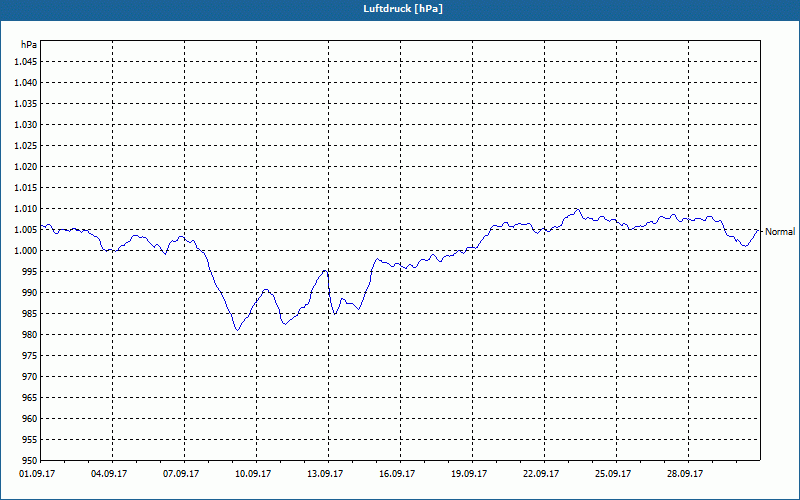Click the 22.09.17 date label

(541, 474)
